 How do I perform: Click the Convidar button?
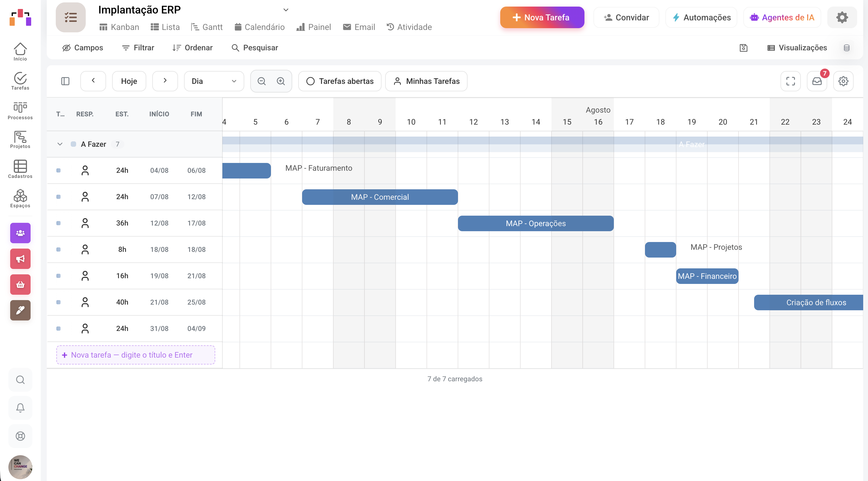click(x=626, y=17)
